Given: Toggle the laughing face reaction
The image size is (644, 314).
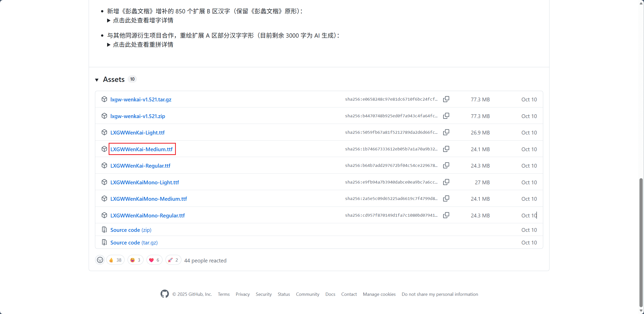Looking at the screenshot, I should coord(135,260).
